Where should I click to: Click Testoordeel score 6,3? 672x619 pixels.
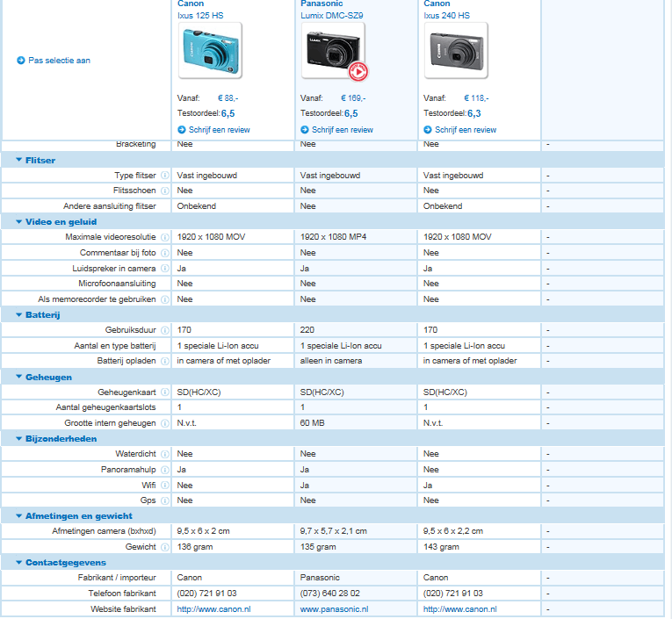[474, 113]
